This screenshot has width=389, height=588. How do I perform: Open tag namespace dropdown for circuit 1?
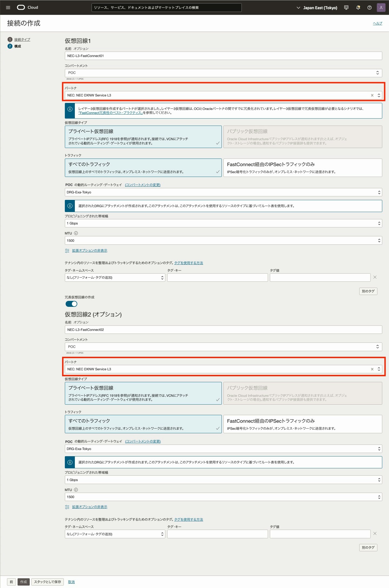tap(115, 278)
